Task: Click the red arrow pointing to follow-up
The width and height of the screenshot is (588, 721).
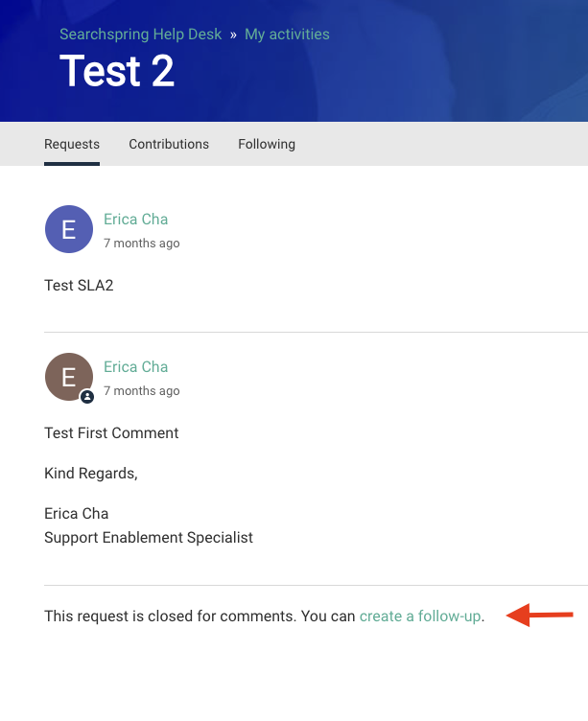Action: click(540, 615)
